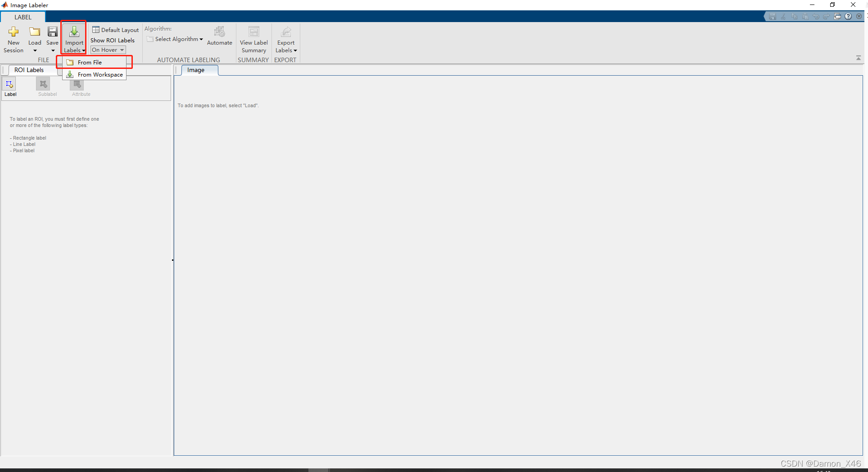Reset to Default Layout
Viewport: 868px width, 472px height.
click(115, 30)
